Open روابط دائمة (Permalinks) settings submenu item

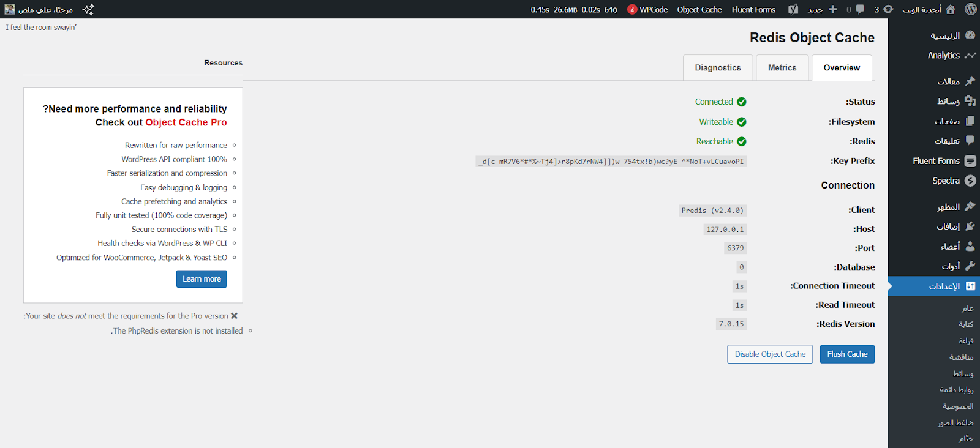(x=957, y=390)
